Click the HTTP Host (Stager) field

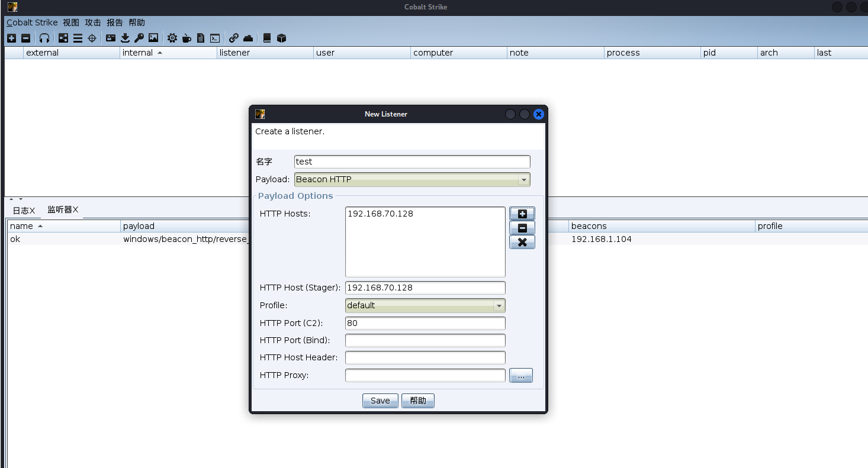(425, 288)
